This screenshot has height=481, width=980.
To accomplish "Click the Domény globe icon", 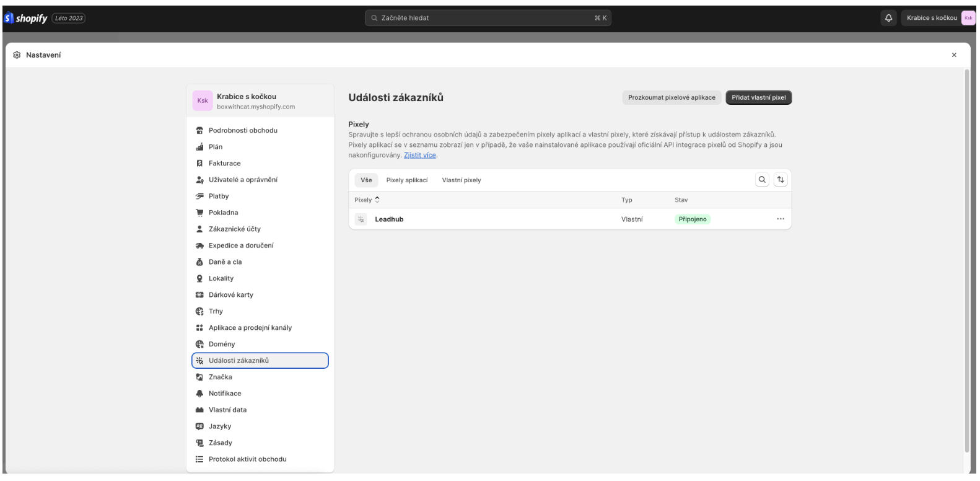I will click(199, 344).
